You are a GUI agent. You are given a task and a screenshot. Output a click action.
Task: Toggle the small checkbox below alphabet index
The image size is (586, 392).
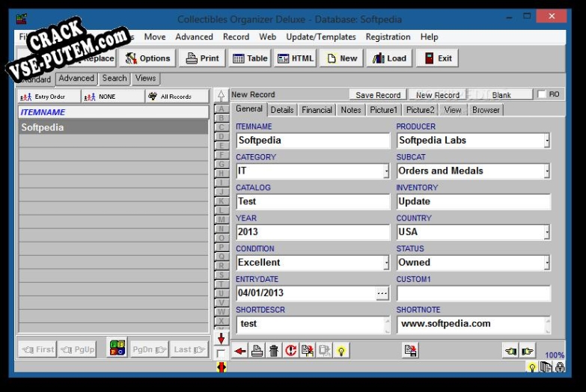tap(222, 352)
